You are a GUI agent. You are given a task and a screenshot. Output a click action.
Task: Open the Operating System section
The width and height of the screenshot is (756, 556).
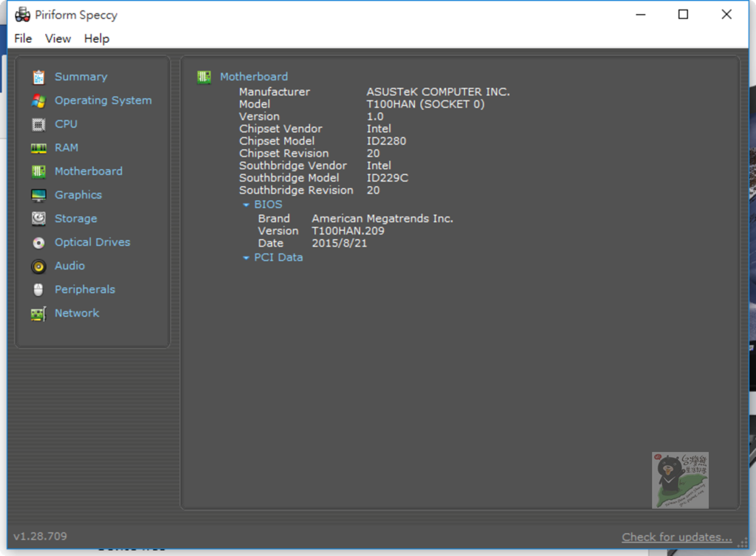[103, 100]
